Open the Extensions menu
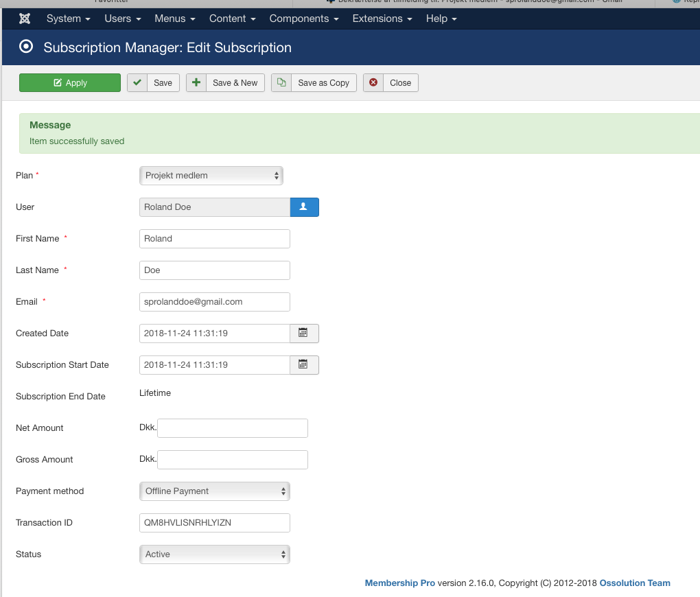 [x=382, y=19]
